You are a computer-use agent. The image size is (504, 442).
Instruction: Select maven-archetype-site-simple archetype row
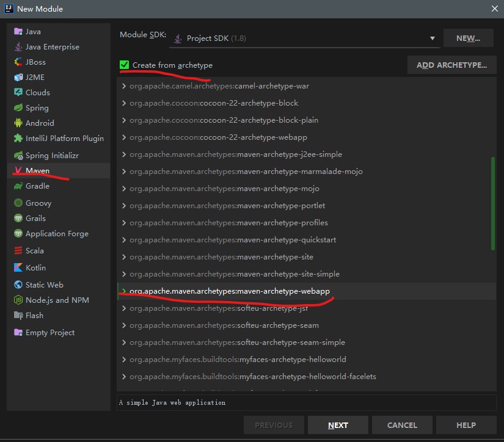coord(306,274)
